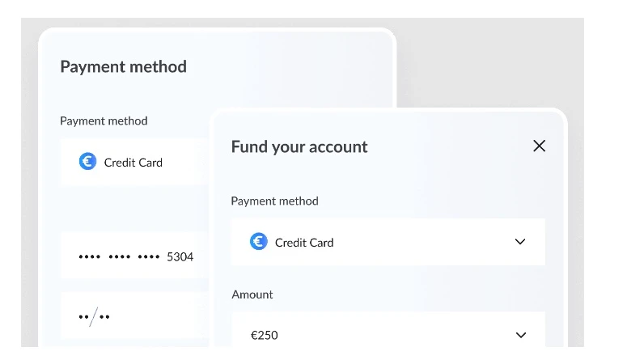Click the 5304 card digits
Viewport: 627px width, 364px height.
tap(180, 257)
